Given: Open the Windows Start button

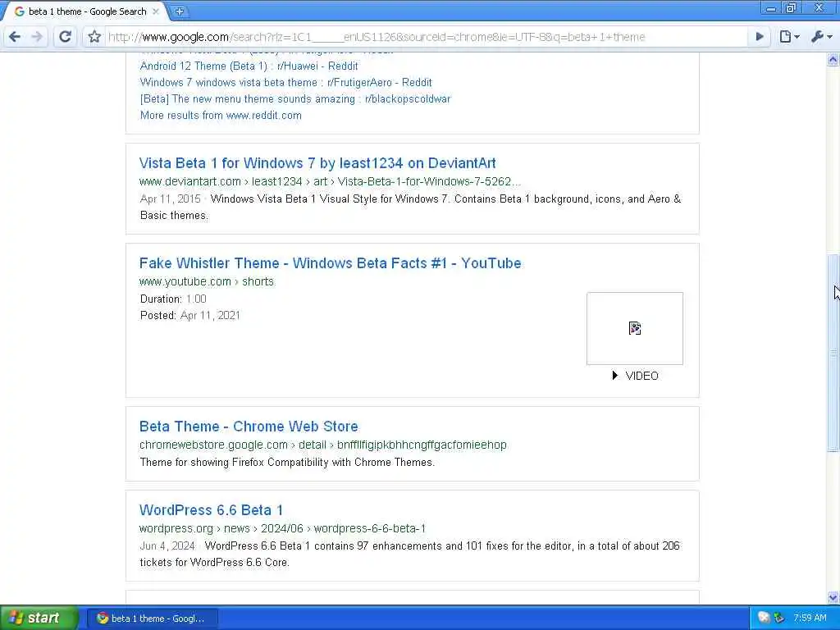Looking at the screenshot, I should pos(39,618).
